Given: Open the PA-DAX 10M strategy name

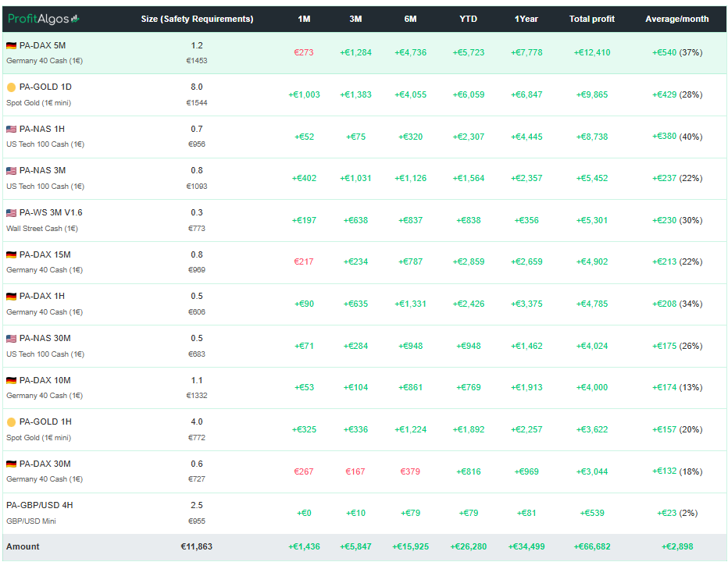Looking at the screenshot, I should (x=45, y=380).
